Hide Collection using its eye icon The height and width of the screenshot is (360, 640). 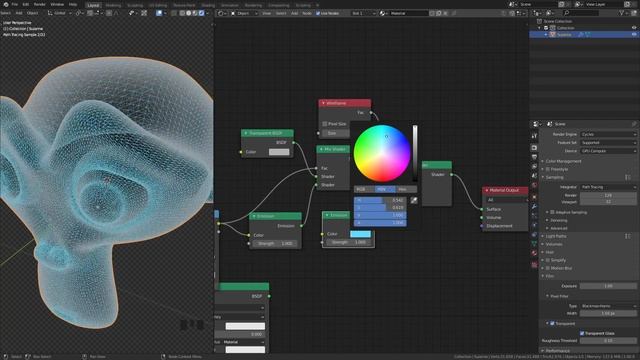click(634, 28)
